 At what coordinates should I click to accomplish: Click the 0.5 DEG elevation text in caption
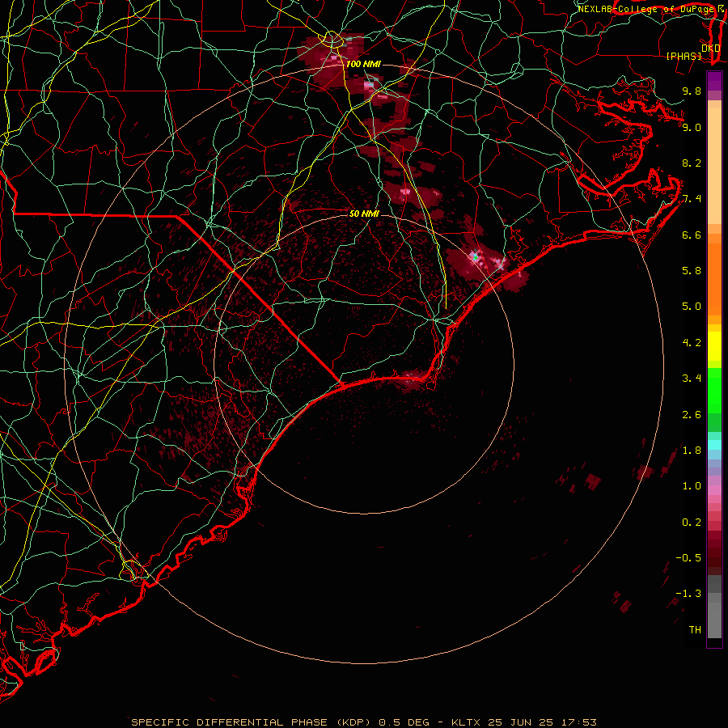pos(404,722)
